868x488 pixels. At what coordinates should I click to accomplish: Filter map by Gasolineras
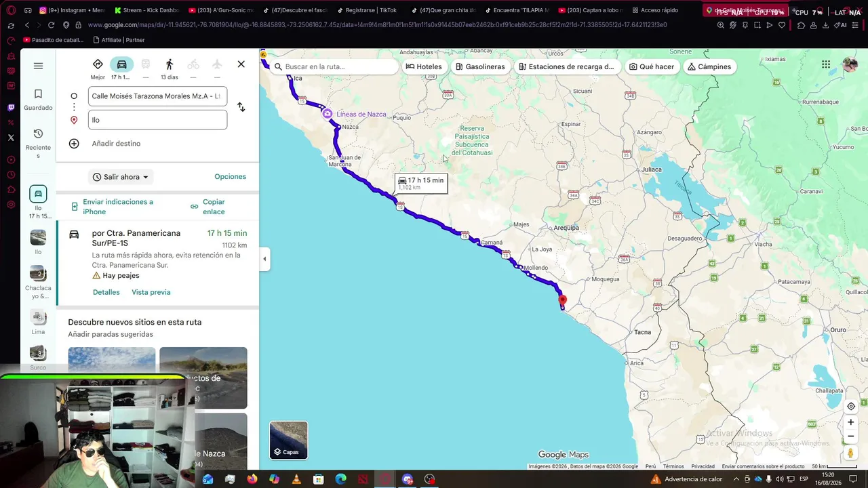pyautogui.click(x=480, y=66)
